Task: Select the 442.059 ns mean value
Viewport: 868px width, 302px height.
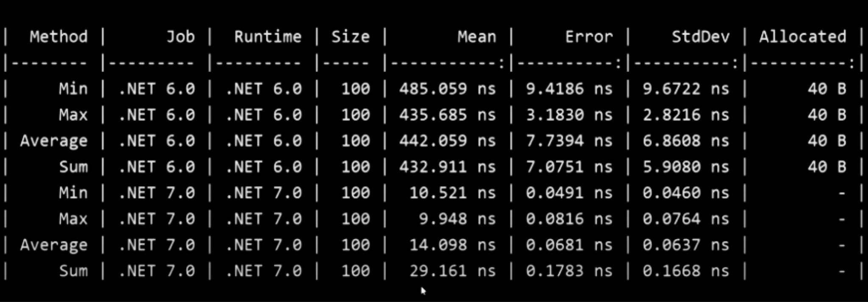Action: pyautogui.click(x=447, y=141)
